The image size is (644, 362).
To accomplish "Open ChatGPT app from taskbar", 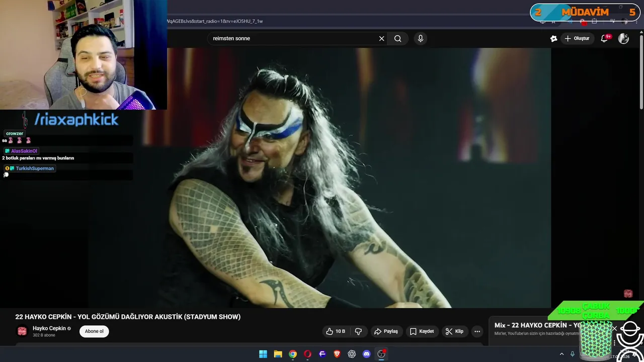I will pos(352,354).
